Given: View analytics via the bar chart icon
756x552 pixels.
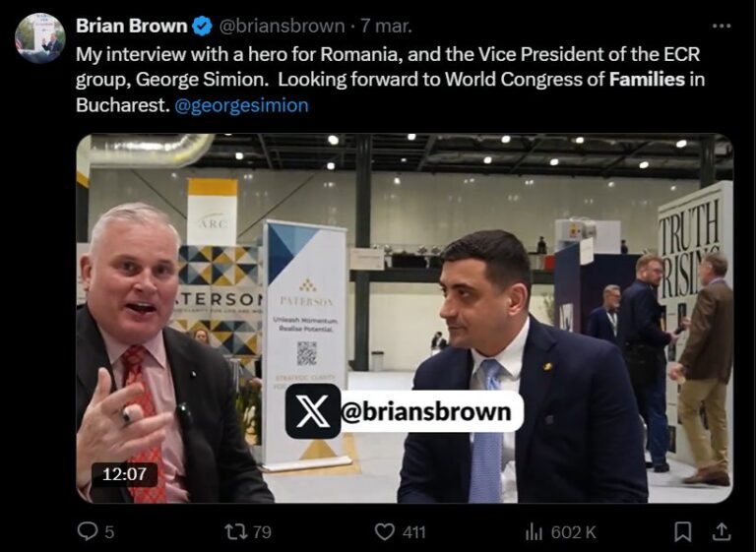Looking at the screenshot, I should click(534, 531).
